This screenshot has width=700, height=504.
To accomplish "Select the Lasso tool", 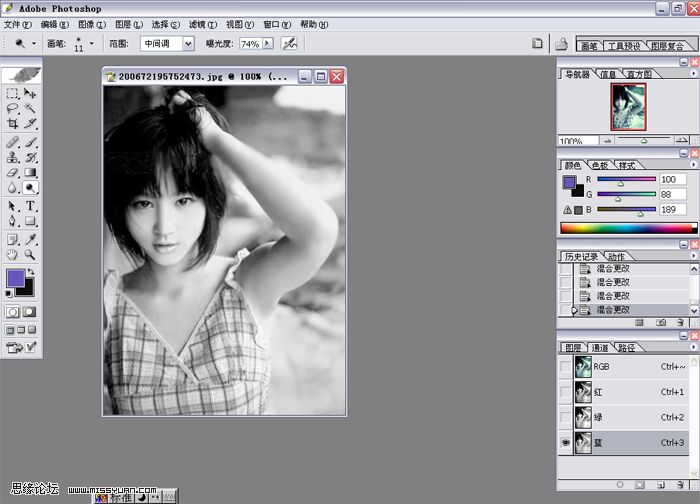I will [12, 108].
